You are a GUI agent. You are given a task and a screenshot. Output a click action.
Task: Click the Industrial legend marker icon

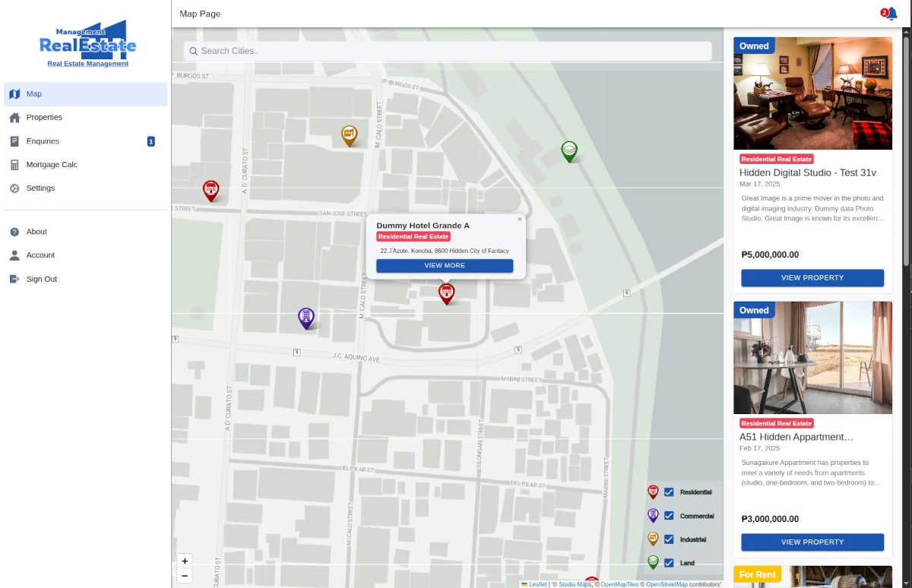[653, 539]
